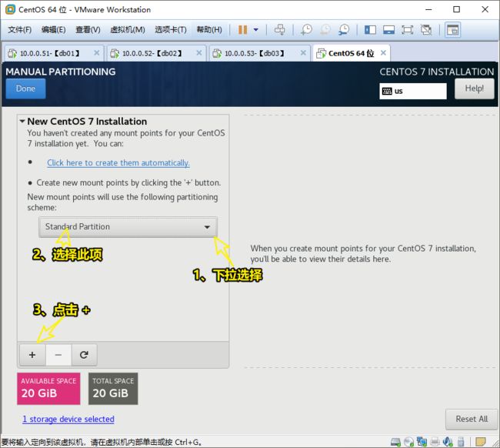Image resolution: width=500 pixels, height=448 pixels.
Task: Click the VMware Workstation title bar icon
Action: [10, 9]
